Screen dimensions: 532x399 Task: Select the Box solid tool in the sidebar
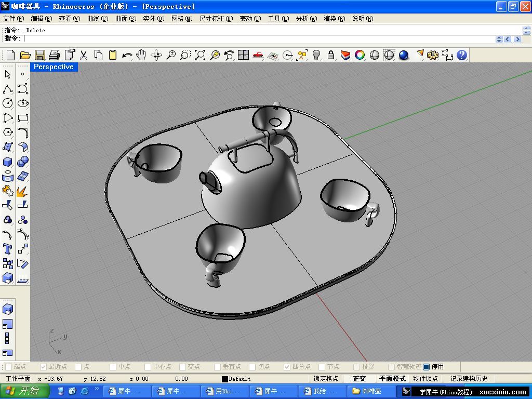[8, 162]
